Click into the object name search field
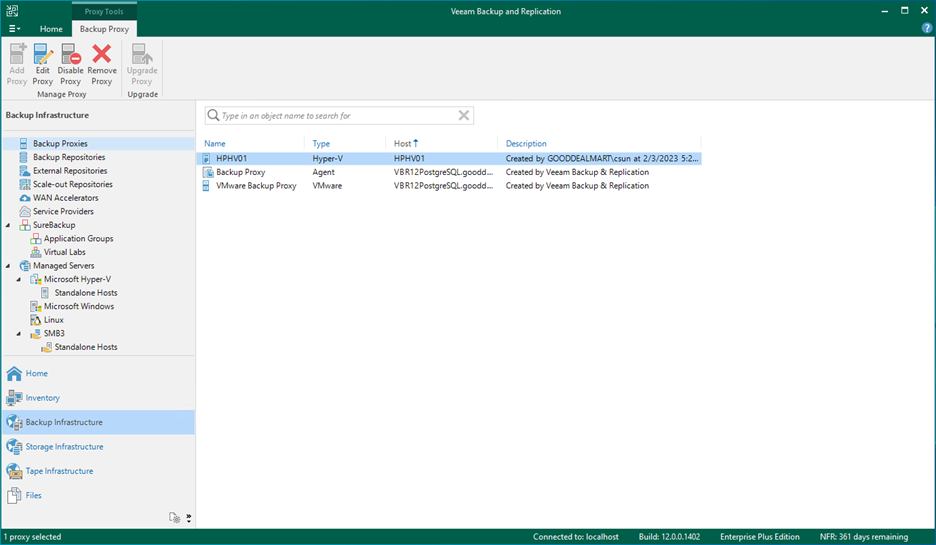Image resolution: width=936 pixels, height=545 pixels. pos(337,116)
